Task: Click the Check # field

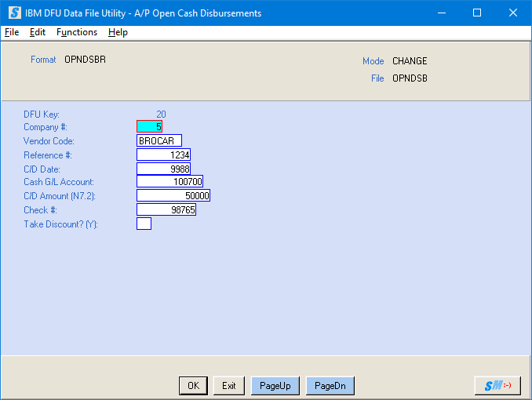Action: point(166,209)
